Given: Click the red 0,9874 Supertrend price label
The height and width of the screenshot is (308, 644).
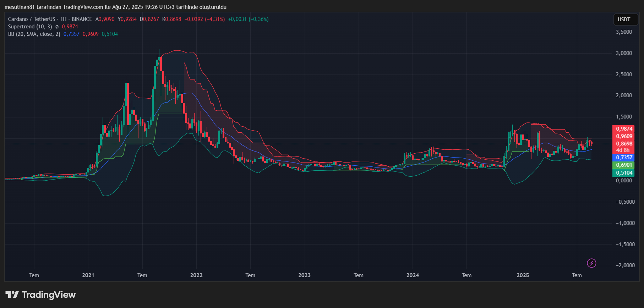Looking at the screenshot, I should click(624, 129).
